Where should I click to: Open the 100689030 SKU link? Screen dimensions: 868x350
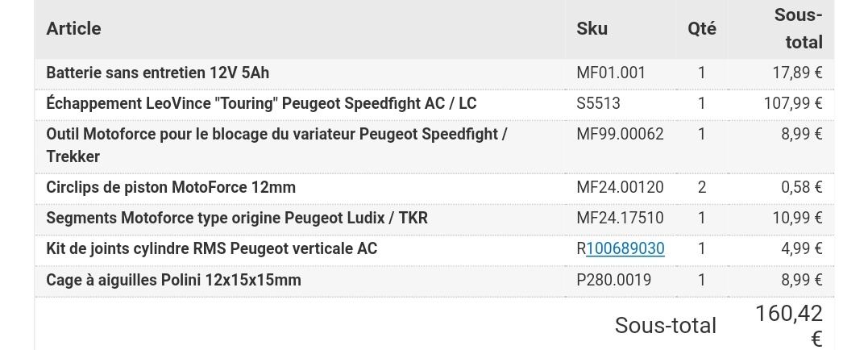(625, 248)
